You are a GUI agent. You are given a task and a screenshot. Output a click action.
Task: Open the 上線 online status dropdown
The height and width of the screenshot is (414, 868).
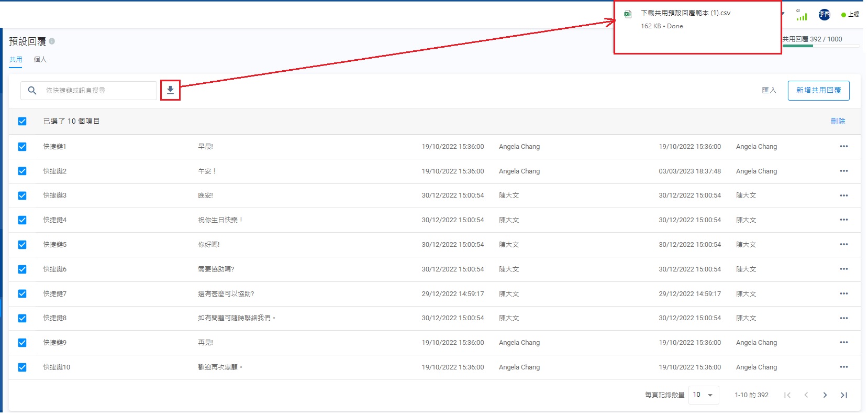[x=850, y=15]
